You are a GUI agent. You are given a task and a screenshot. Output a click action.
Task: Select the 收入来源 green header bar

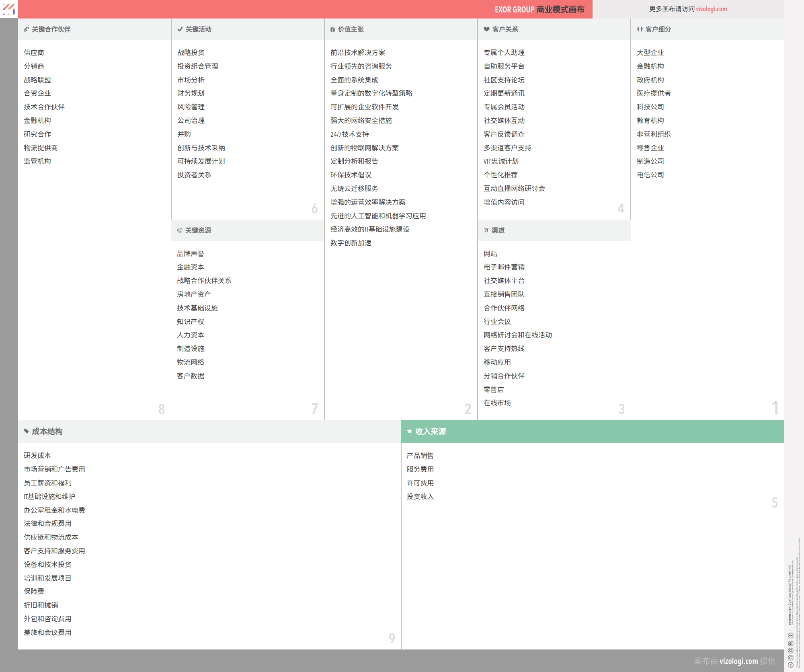[592, 432]
